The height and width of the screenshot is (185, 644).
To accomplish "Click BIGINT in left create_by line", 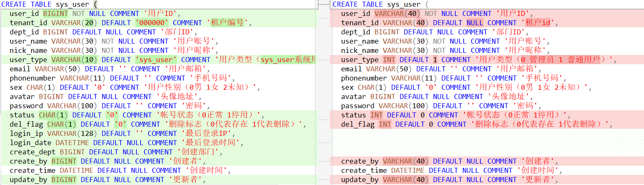I will pos(64,161).
